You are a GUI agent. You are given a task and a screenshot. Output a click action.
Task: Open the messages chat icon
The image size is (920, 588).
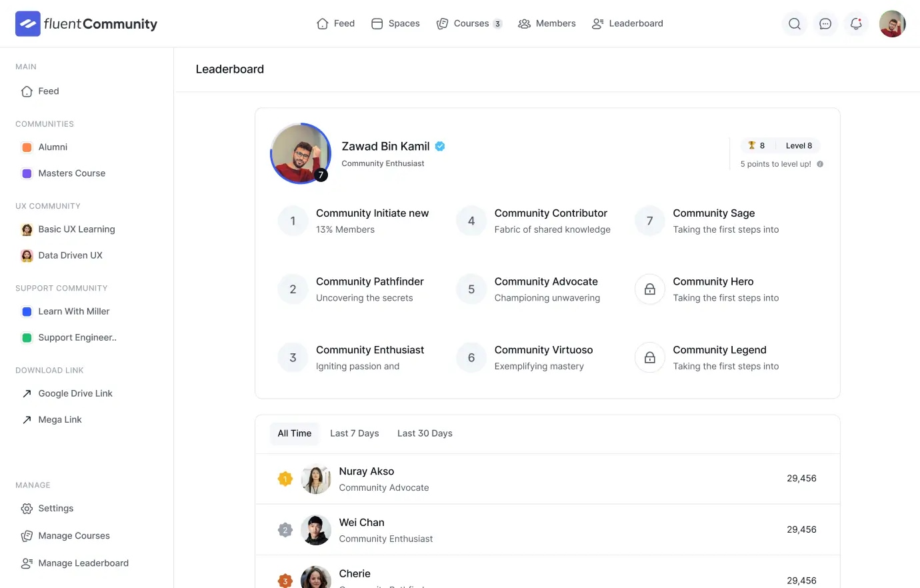(x=825, y=24)
